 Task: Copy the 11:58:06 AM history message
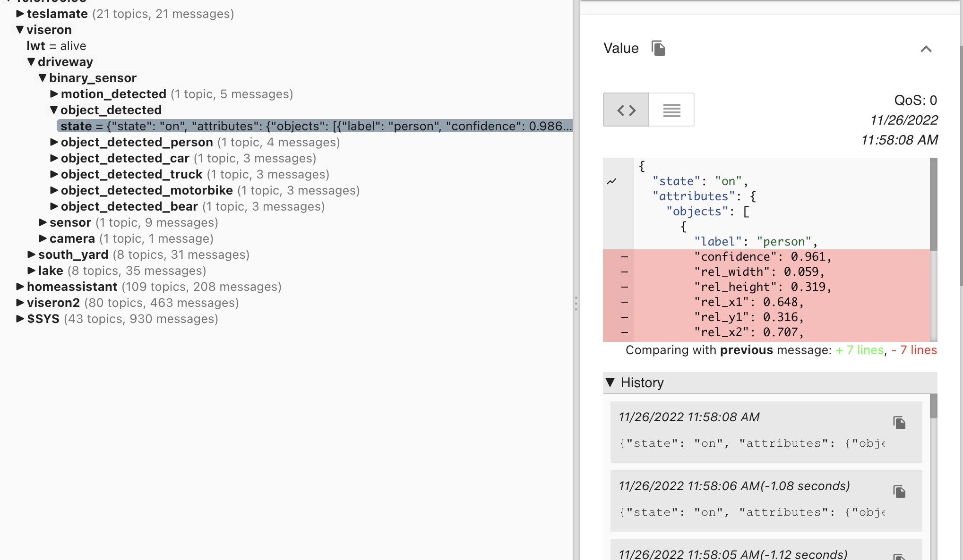pyautogui.click(x=899, y=492)
